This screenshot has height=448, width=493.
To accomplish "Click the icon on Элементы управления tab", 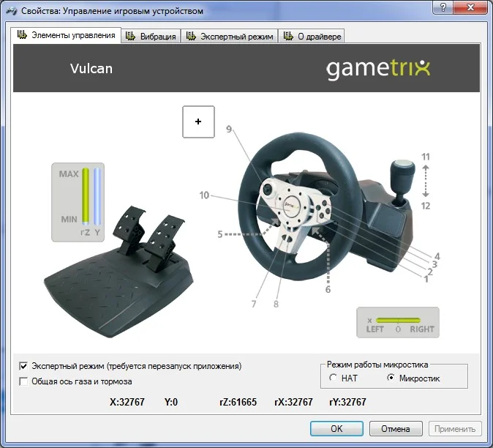I will 22,34.
